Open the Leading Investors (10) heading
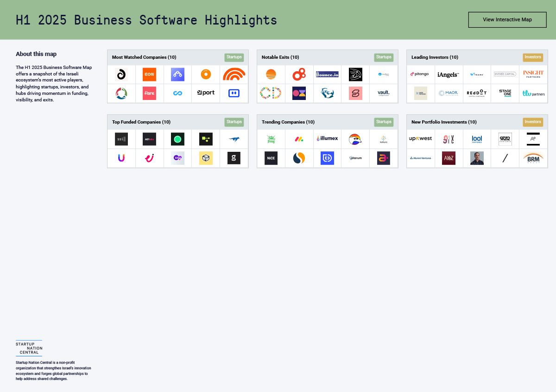The height and width of the screenshot is (392, 556). tap(435, 57)
